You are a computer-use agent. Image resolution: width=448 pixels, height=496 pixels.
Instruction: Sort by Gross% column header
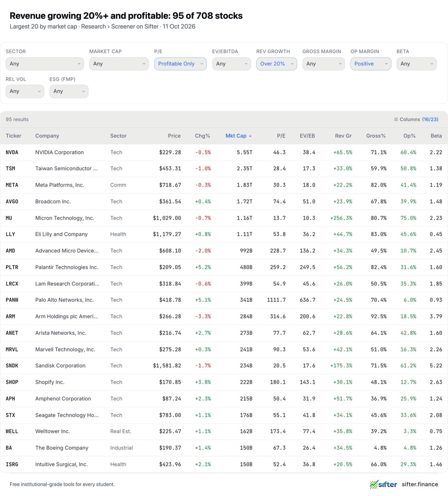click(x=376, y=136)
